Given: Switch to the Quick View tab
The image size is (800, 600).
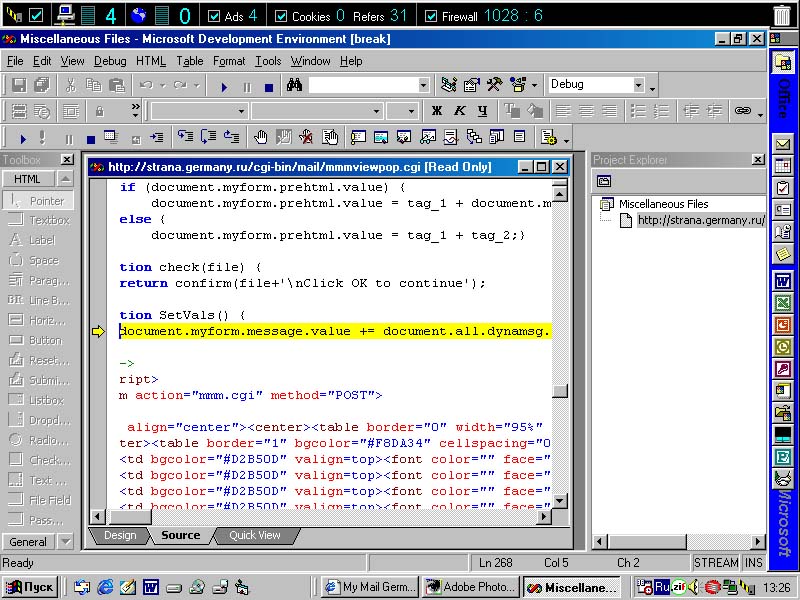Looking at the screenshot, I should [255, 535].
